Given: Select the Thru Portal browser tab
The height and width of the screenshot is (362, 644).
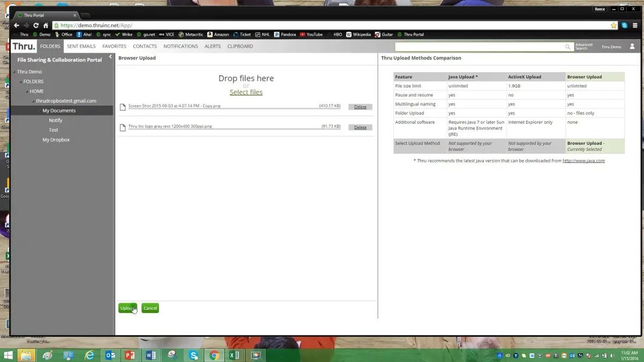Looking at the screenshot, I should [x=46, y=15].
